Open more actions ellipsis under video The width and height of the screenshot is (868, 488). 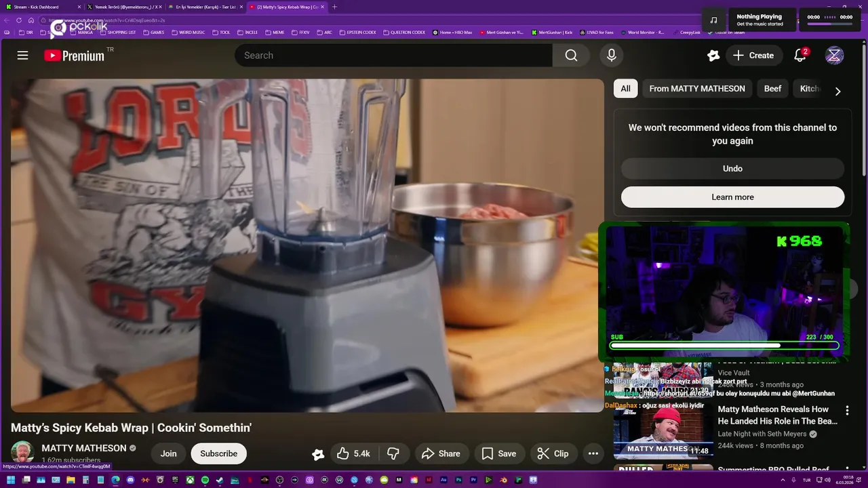coord(593,453)
